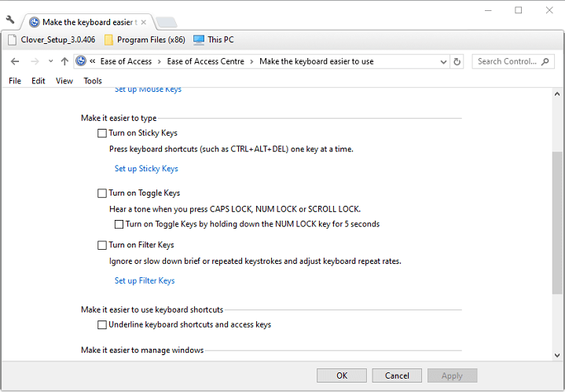
Task: Enable Turn on Toggle Keys checkbox
Action: (102, 193)
